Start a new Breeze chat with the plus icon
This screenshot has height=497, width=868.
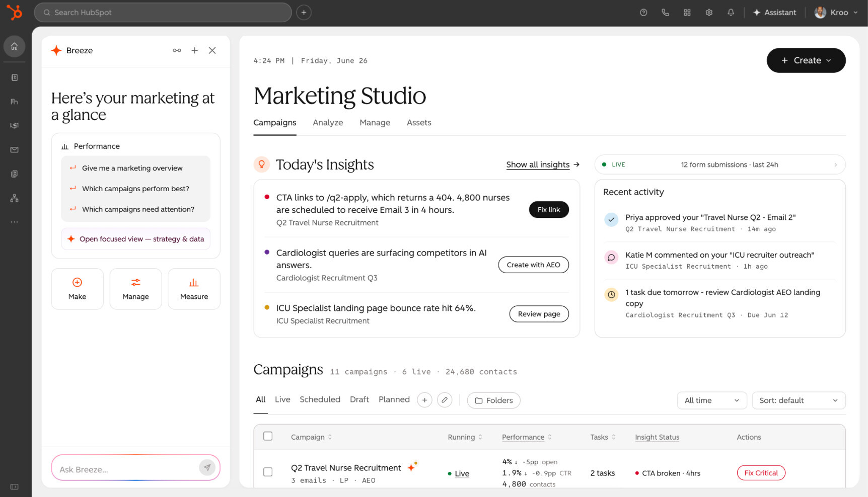[194, 50]
